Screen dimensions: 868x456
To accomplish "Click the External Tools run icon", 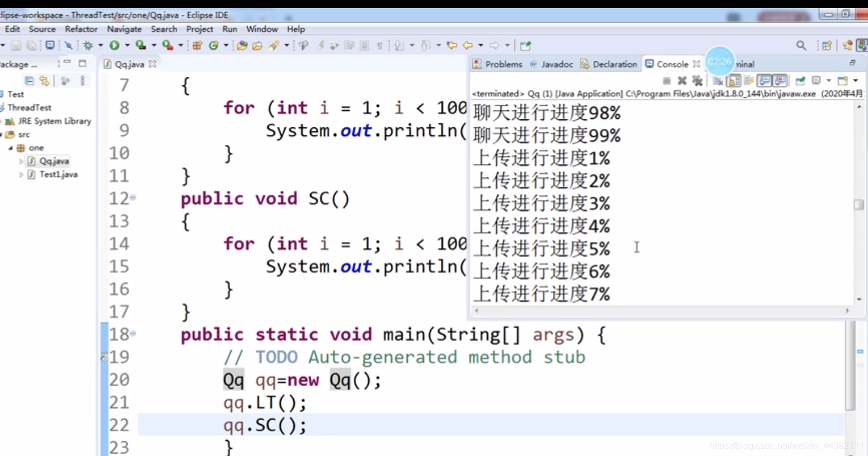I will (x=167, y=45).
